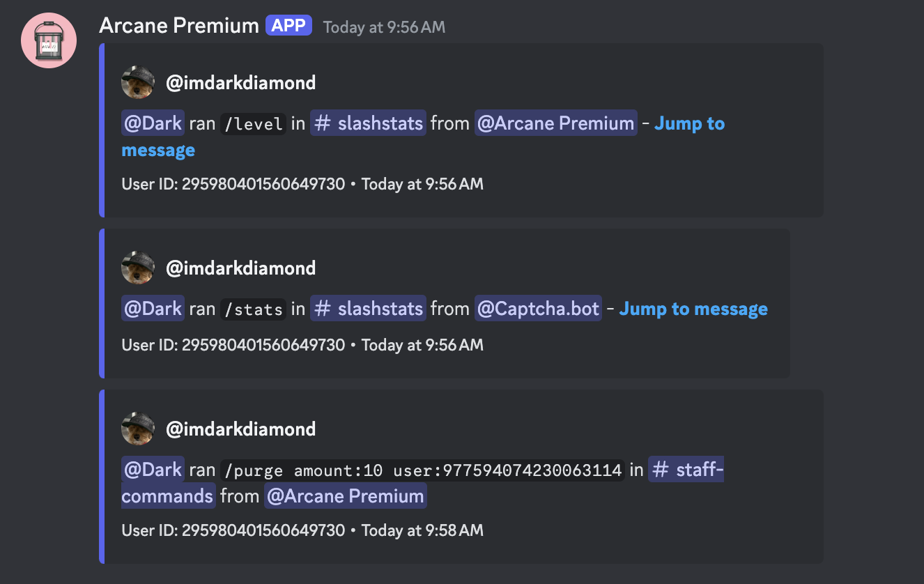This screenshot has height=584, width=924.
Task: Click the imdarkdiamond avatar in first embed
Action: [x=138, y=83]
